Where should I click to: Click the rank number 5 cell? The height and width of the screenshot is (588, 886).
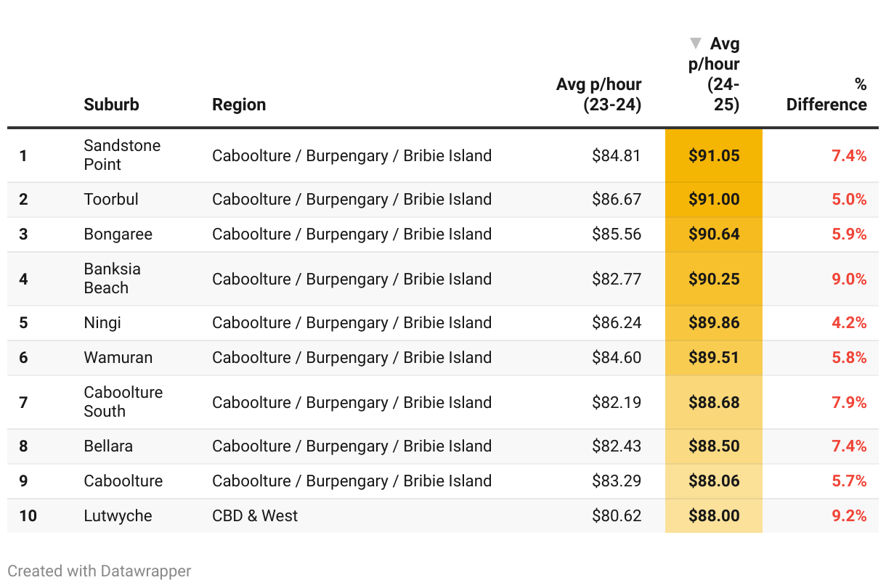click(23, 323)
